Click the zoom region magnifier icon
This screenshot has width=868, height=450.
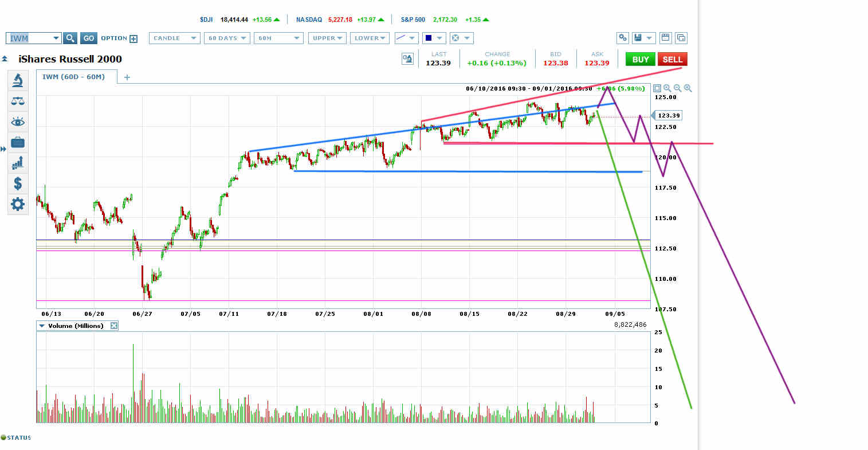click(x=667, y=88)
